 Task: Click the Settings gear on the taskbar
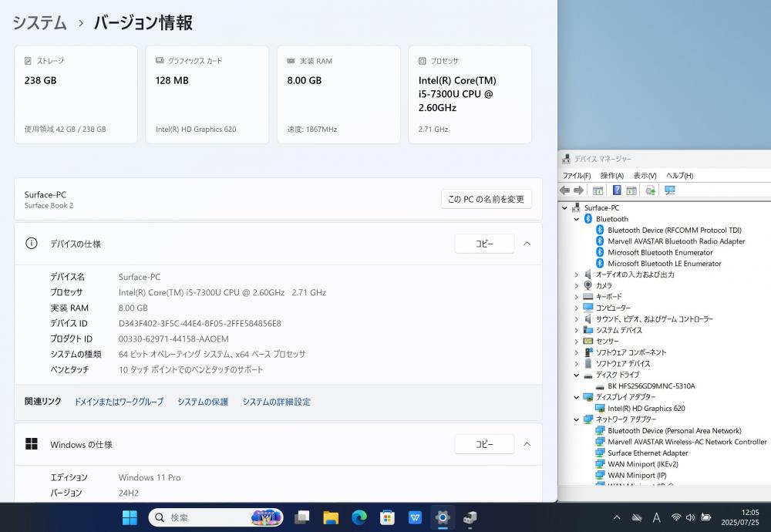click(443, 517)
